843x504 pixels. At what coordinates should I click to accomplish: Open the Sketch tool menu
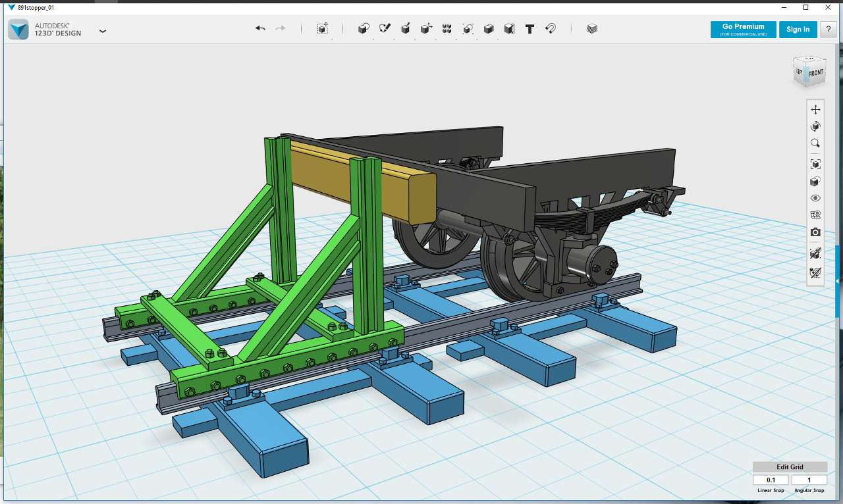385,29
